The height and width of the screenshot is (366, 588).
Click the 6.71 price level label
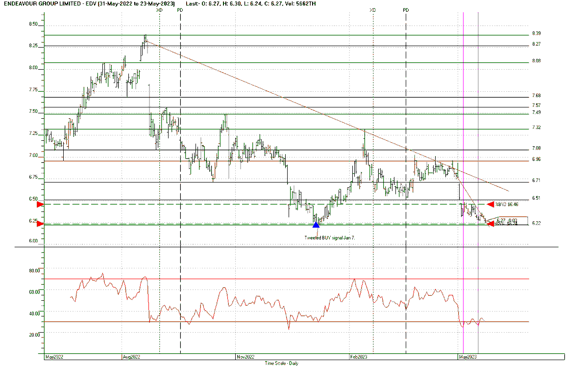[x=536, y=181]
